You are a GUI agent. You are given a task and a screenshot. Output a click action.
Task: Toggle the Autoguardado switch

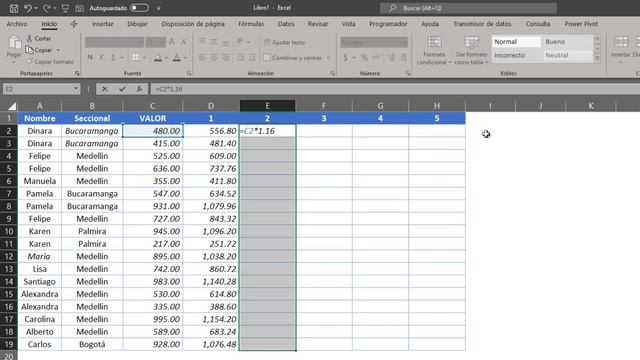pyautogui.click(x=139, y=8)
